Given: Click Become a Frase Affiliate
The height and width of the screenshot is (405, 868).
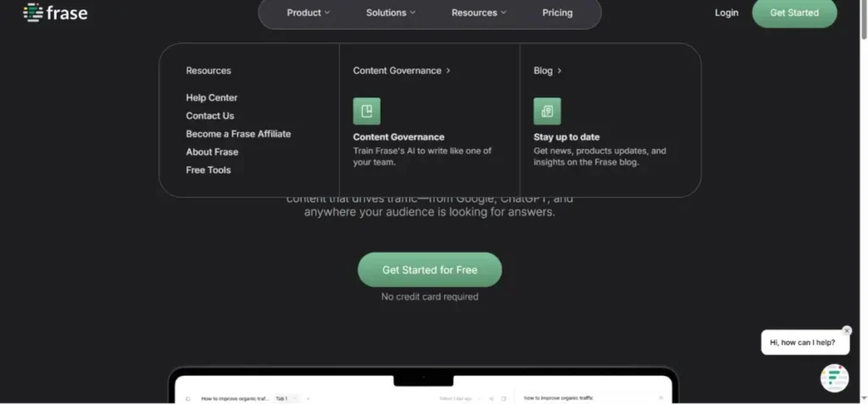Looking at the screenshot, I should 238,134.
